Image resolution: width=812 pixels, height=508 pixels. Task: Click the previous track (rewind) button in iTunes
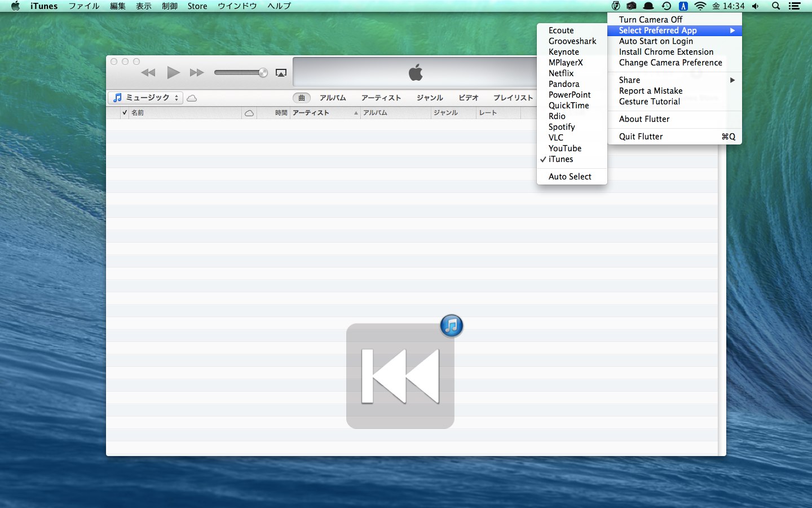(148, 72)
